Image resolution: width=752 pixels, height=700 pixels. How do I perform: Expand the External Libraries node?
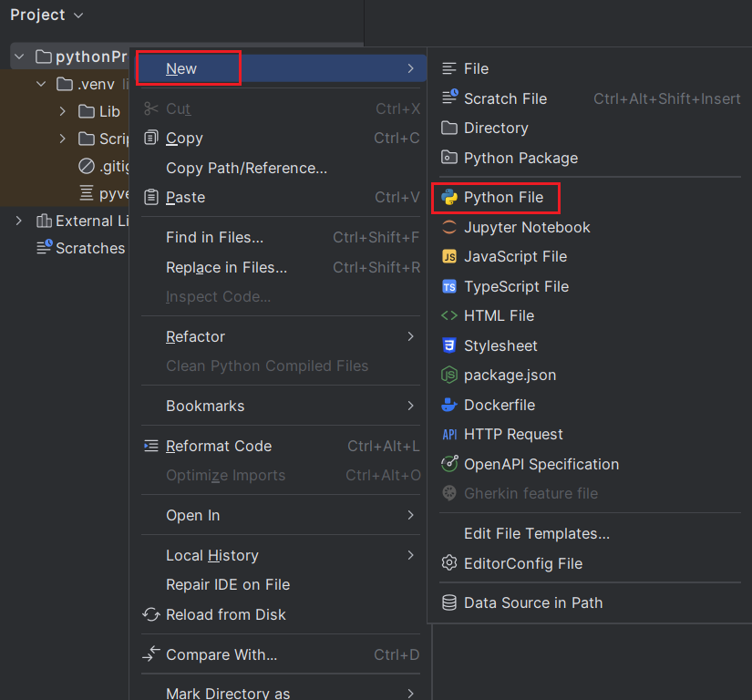coord(19,221)
